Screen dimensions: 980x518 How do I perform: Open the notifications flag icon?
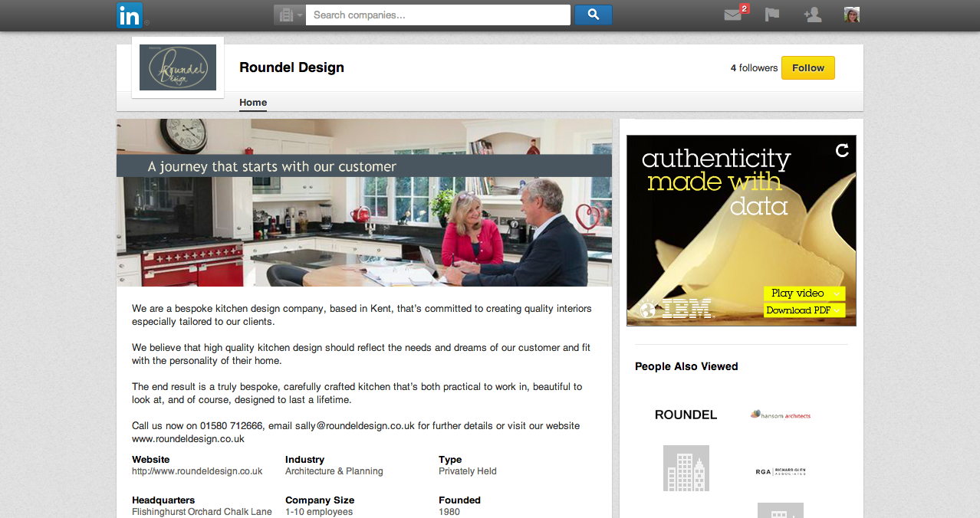772,15
